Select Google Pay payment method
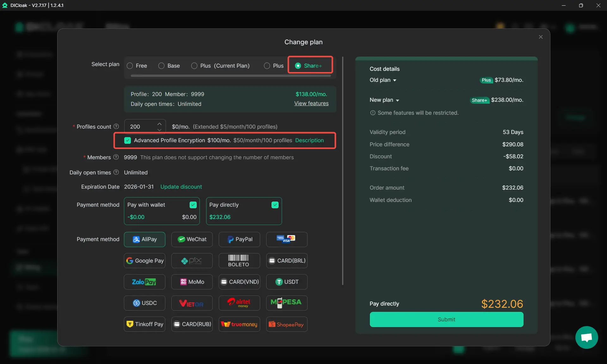The width and height of the screenshot is (607, 364). pos(144,261)
